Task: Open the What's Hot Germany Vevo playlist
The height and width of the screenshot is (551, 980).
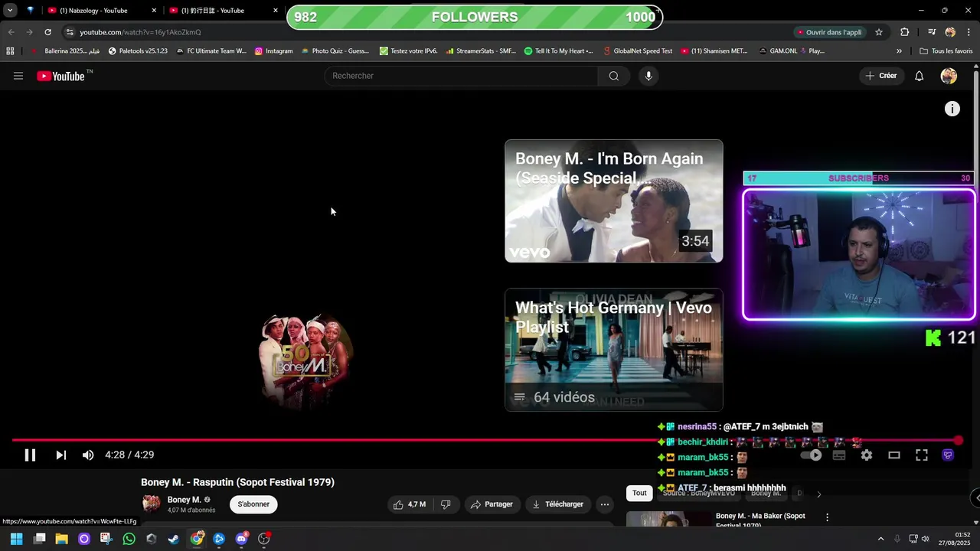Action: [614, 350]
